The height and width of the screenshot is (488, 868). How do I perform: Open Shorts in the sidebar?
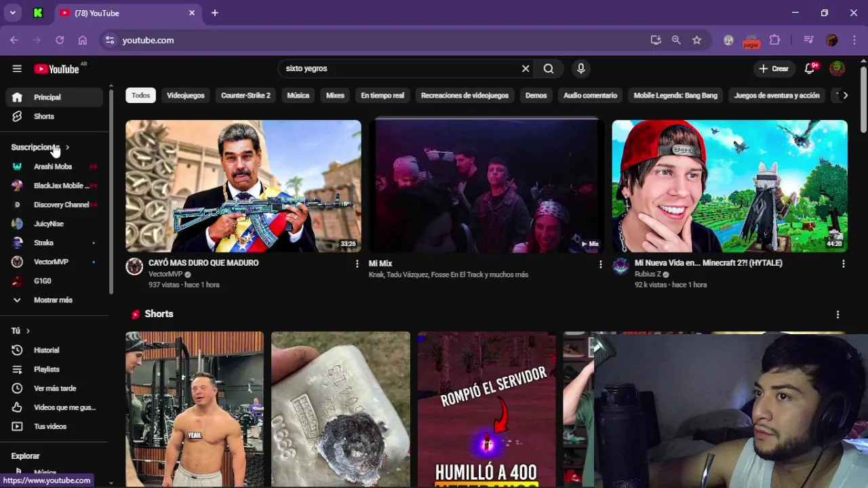(54, 117)
